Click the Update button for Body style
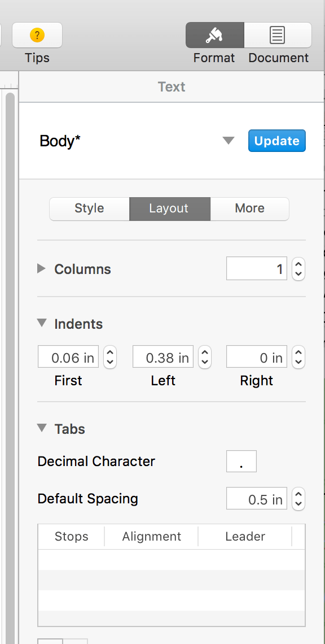Screen dimensions: 325x644 [x=276, y=141]
